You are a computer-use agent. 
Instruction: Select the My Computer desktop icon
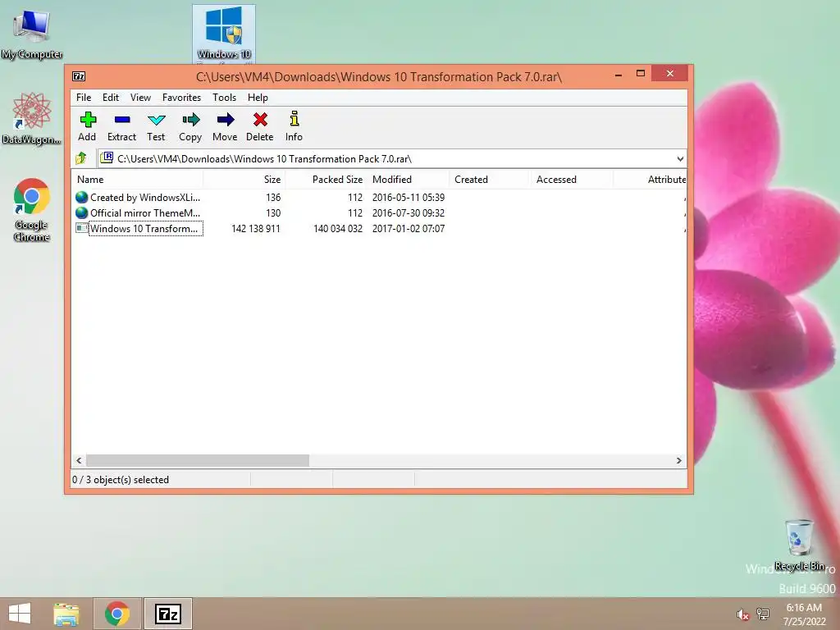pyautogui.click(x=32, y=34)
